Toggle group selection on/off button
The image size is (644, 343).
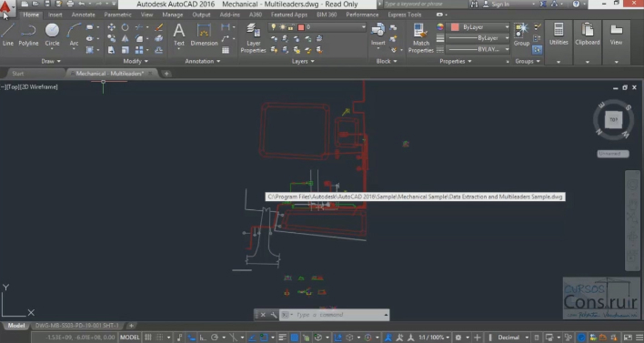point(537,50)
